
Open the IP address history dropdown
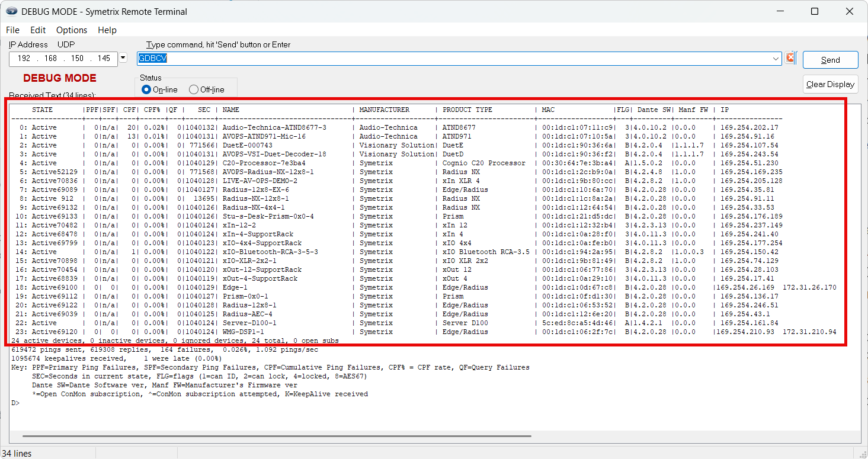[x=123, y=58]
